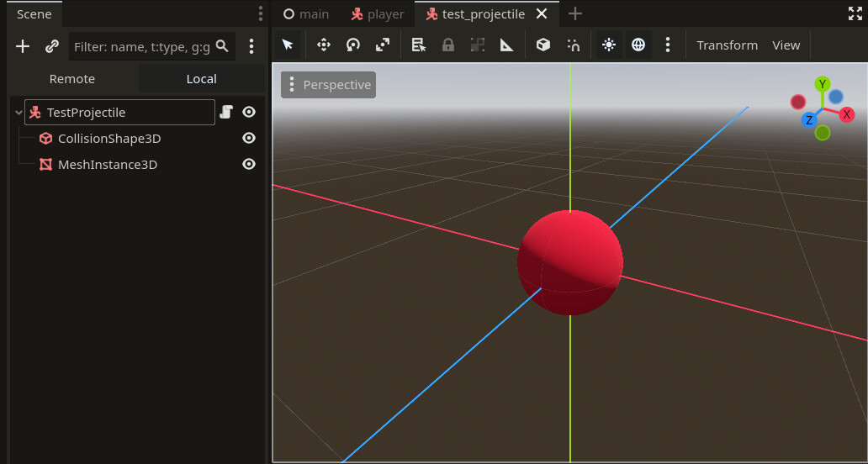Toggle the preview sunlight button
This screenshot has width=868, height=464.
tap(609, 45)
